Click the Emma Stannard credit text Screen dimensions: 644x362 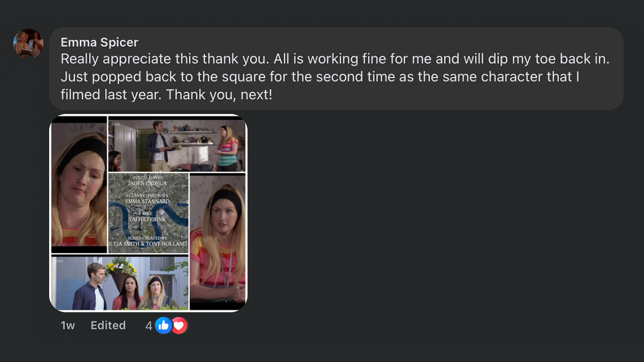click(147, 201)
